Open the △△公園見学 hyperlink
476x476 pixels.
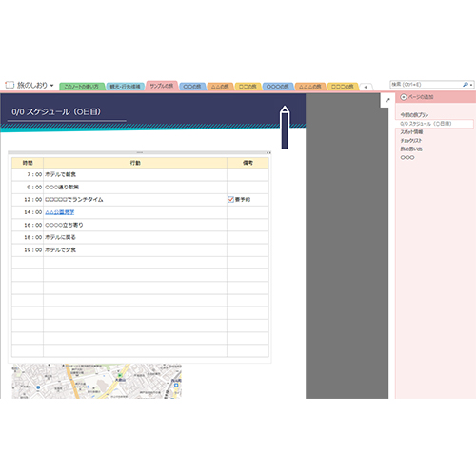(x=60, y=212)
